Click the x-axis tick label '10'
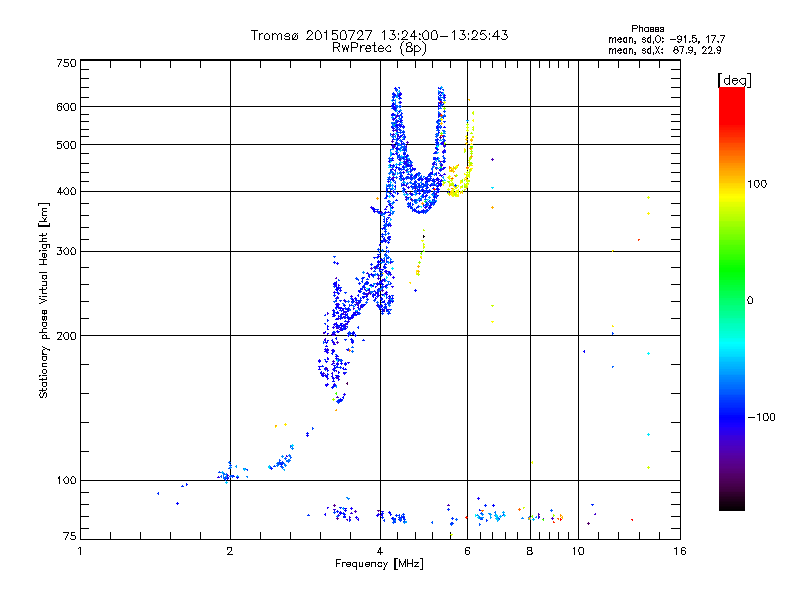 coord(578,551)
